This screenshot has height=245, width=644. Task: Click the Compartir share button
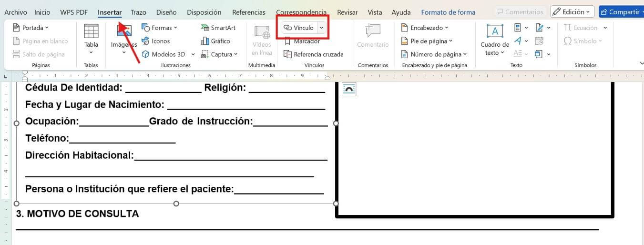click(x=621, y=12)
